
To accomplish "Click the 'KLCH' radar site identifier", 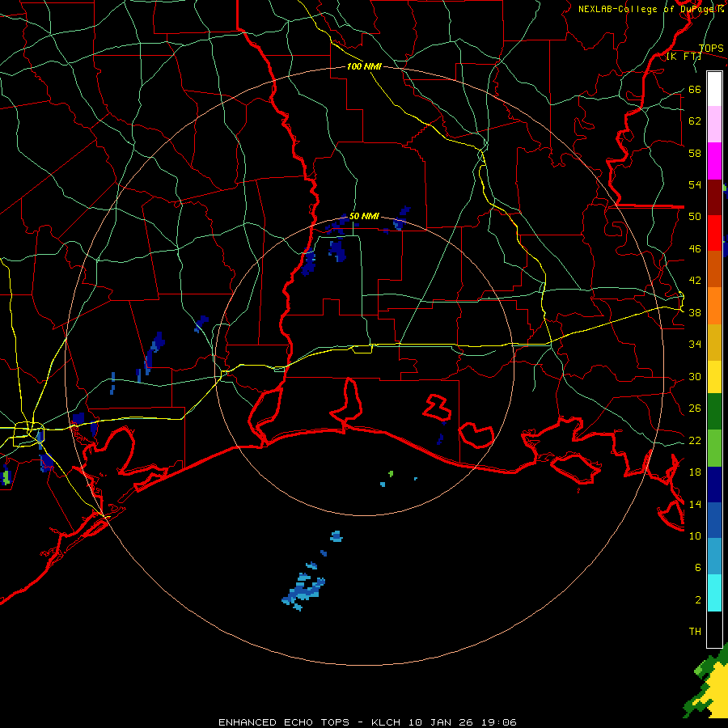I will click(386, 722).
